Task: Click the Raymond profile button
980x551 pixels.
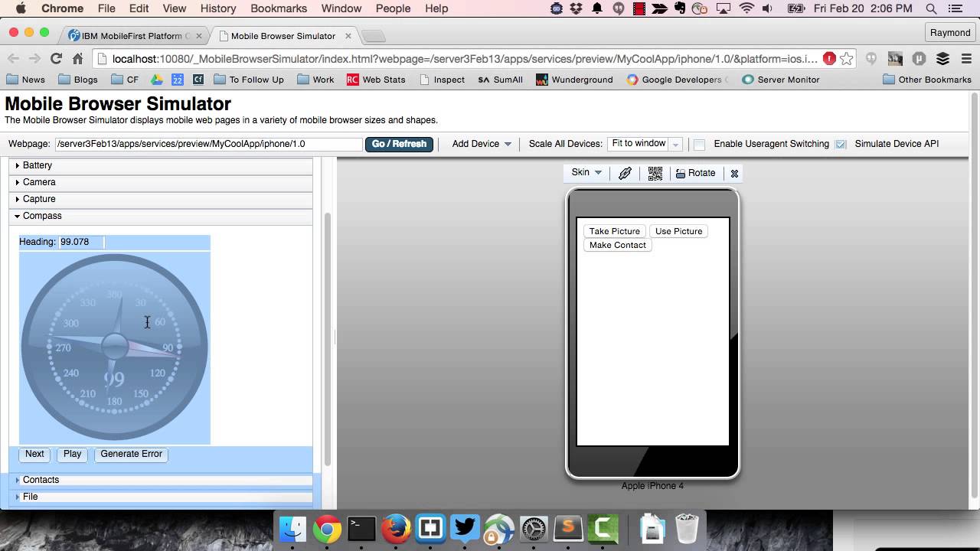Action: (950, 33)
